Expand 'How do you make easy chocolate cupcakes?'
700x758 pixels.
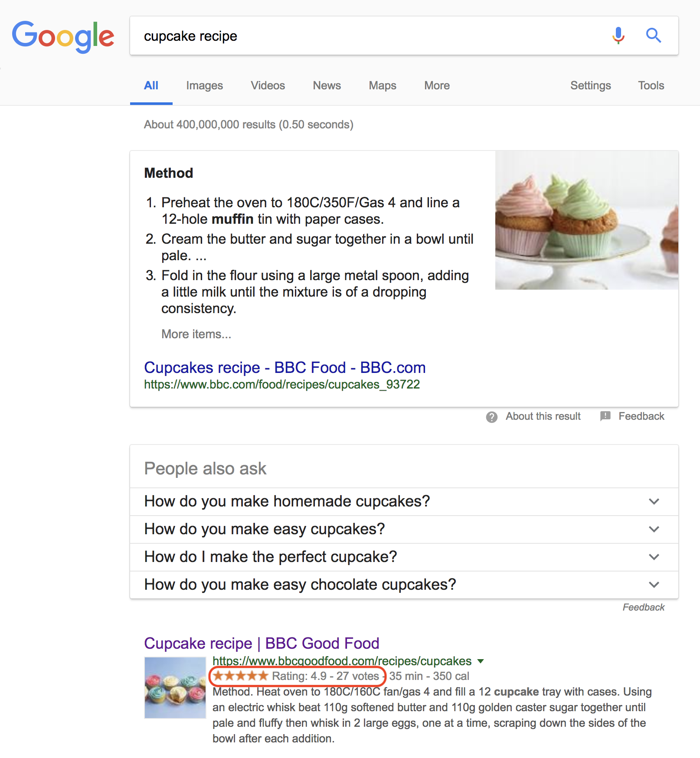(404, 585)
